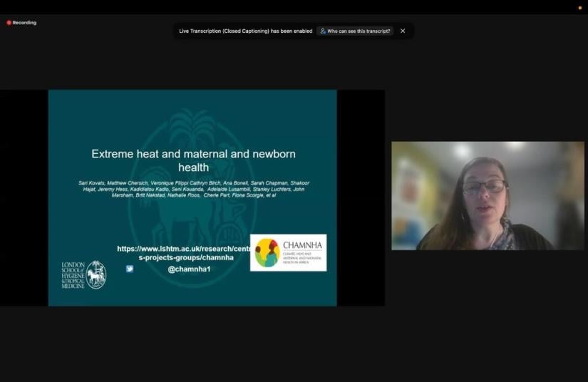This screenshot has height=382, width=588.
Task: Click the author names list on the slide
Action: click(x=193, y=189)
